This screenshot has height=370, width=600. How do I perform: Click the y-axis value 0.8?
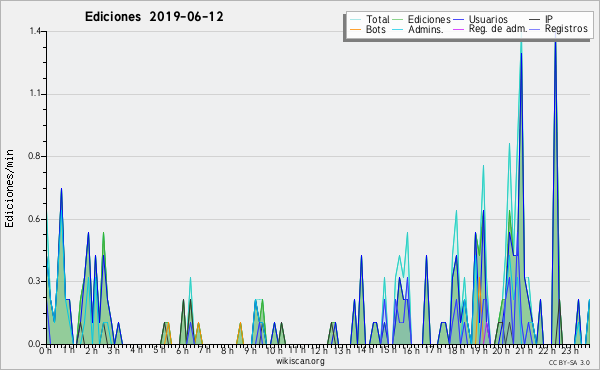point(35,156)
